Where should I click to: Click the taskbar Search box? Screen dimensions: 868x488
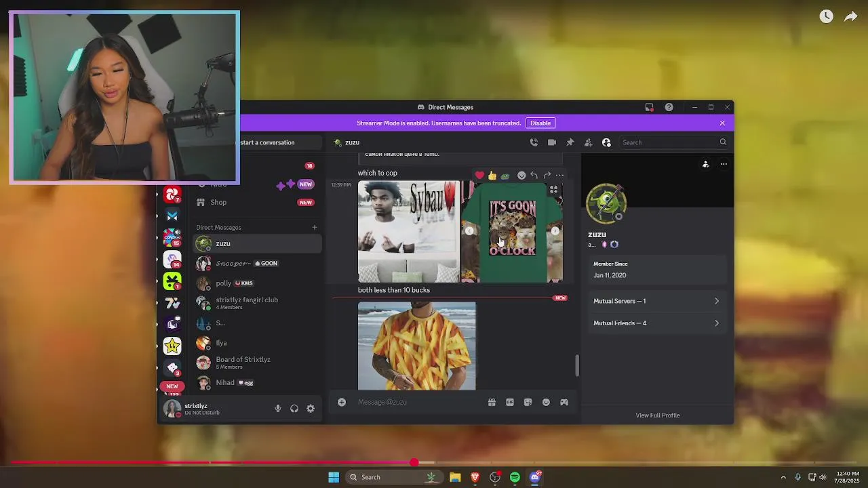393,477
